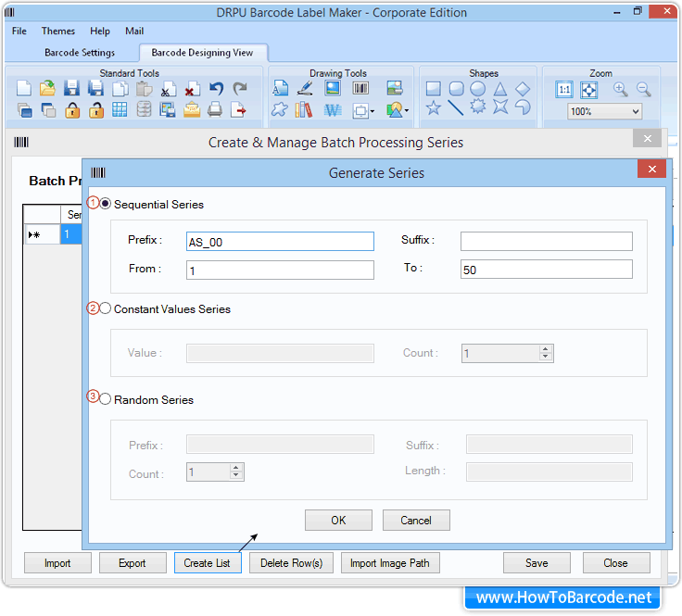
Task: Select the WordArt W icon
Action: (x=333, y=110)
